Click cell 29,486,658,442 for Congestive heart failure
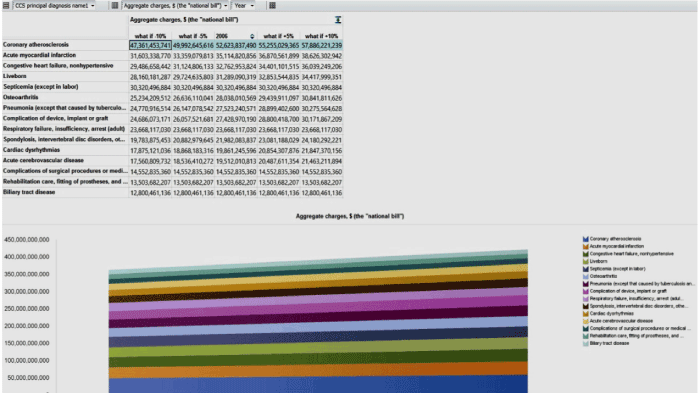Image resolution: width=700 pixels, height=393 pixels. click(x=150, y=67)
